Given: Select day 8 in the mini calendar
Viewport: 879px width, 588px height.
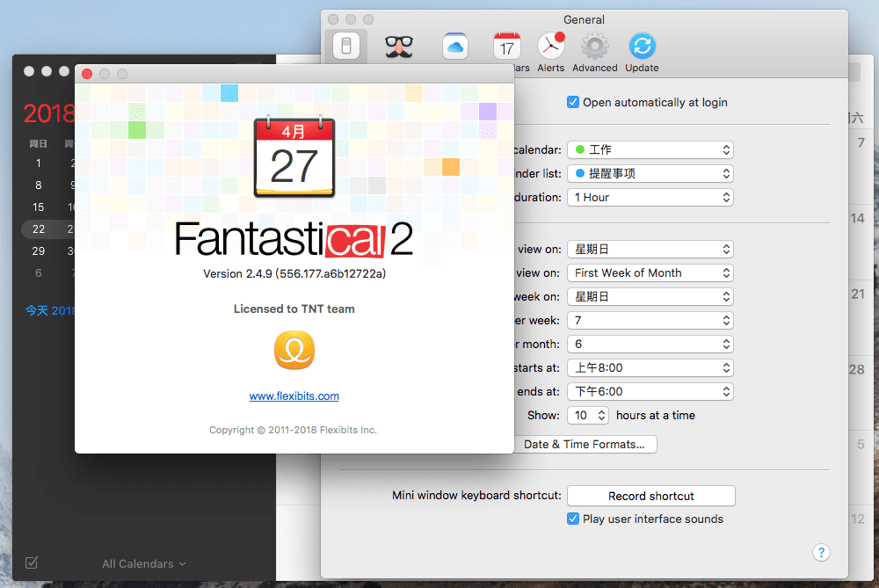Looking at the screenshot, I should pos(38,185).
